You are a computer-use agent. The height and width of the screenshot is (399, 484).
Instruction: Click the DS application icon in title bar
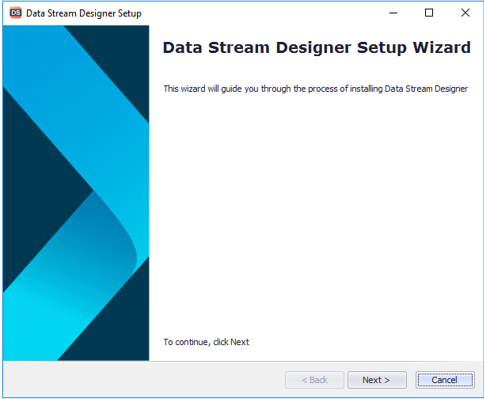click(15, 13)
